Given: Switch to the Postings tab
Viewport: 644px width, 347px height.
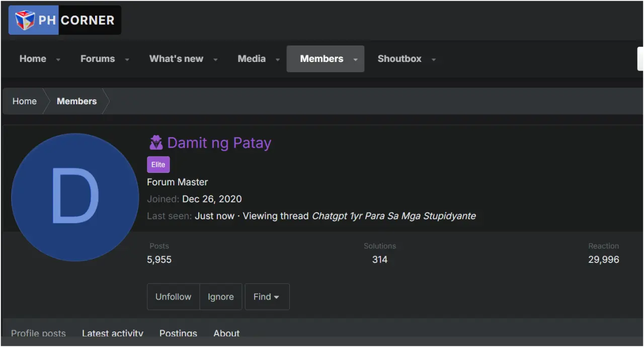Looking at the screenshot, I should 178,333.
